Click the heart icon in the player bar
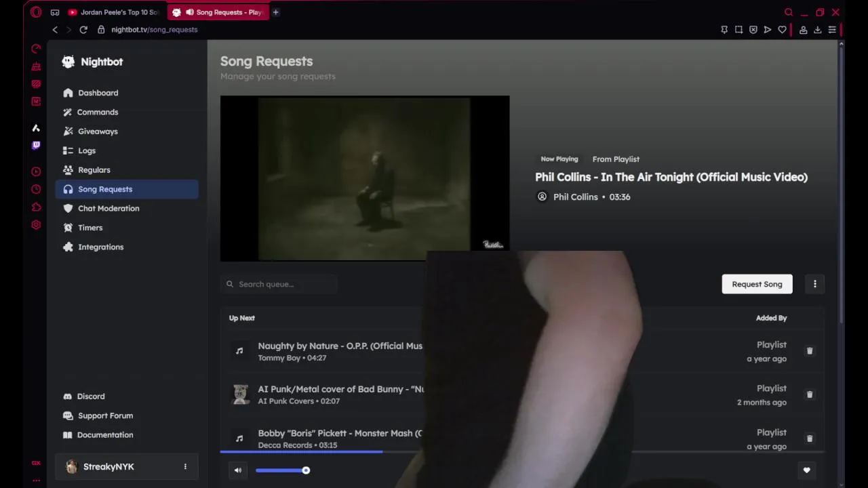The image size is (868, 488). click(806, 470)
